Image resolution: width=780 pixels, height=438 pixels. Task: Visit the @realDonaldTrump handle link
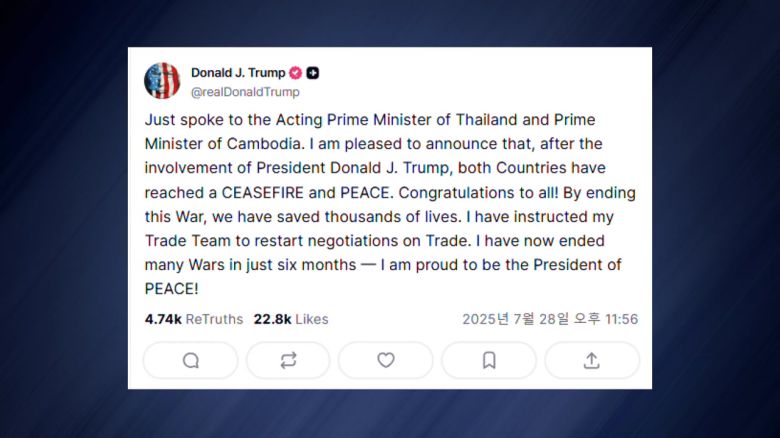point(245,92)
